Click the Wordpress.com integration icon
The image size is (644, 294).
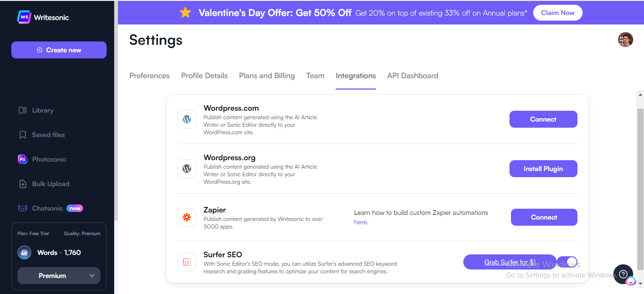tap(187, 119)
